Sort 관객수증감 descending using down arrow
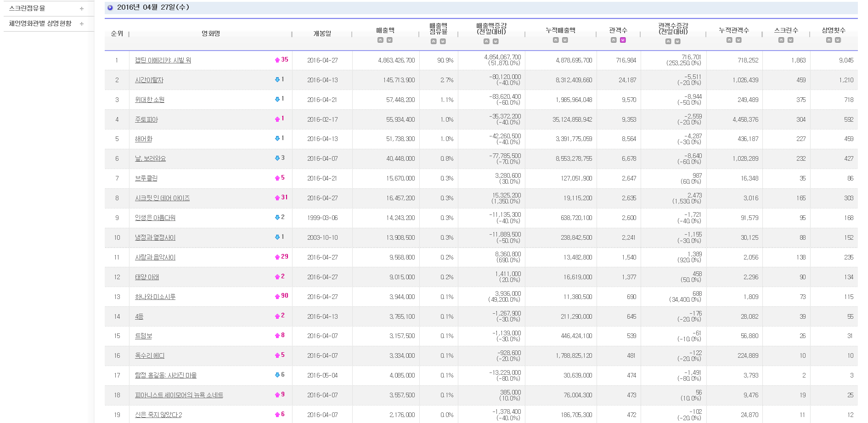The image size is (868, 423). (677, 41)
